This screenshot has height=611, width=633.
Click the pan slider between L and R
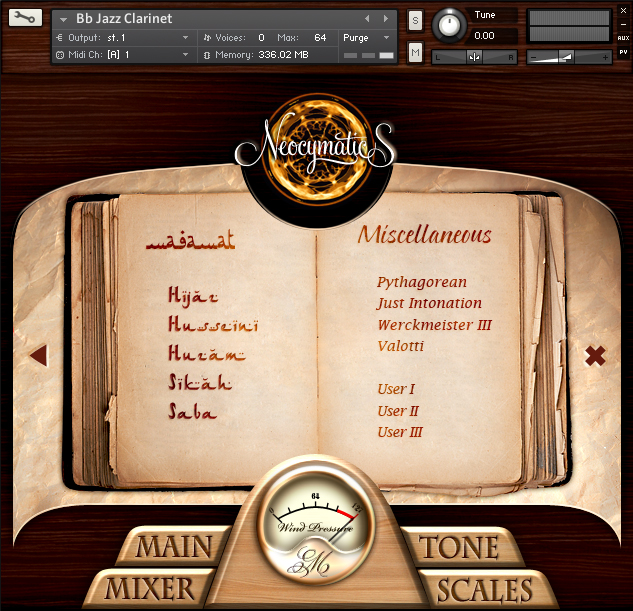pos(474,57)
